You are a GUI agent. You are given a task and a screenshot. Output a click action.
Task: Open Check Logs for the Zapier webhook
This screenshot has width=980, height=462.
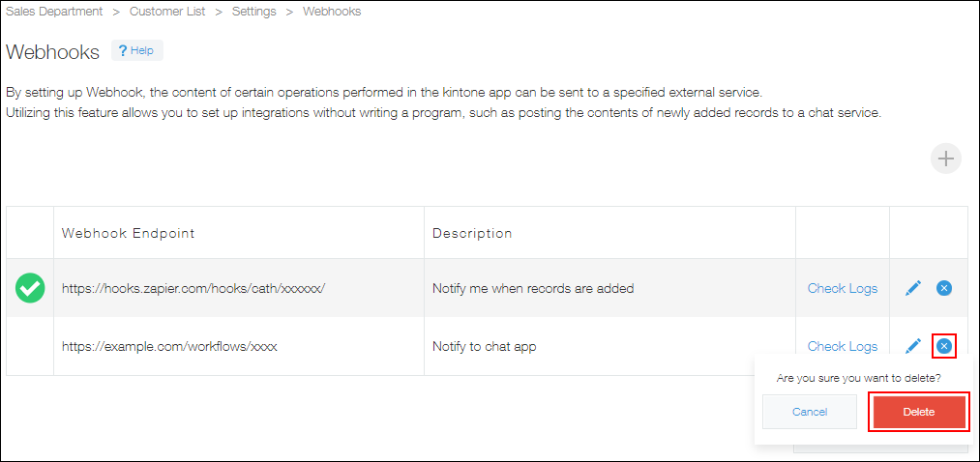point(843,288)
